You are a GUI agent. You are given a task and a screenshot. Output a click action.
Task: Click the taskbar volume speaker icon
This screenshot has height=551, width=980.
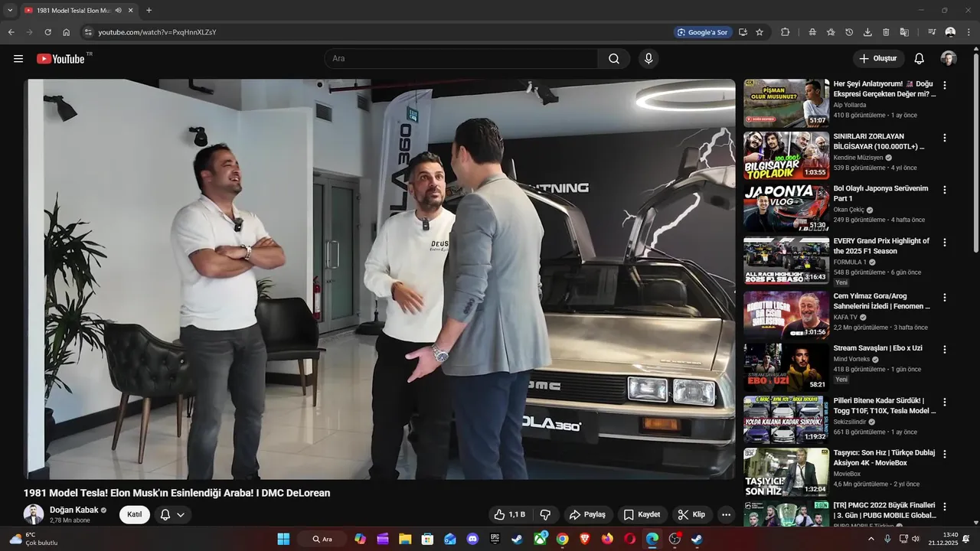coord(915,539)
